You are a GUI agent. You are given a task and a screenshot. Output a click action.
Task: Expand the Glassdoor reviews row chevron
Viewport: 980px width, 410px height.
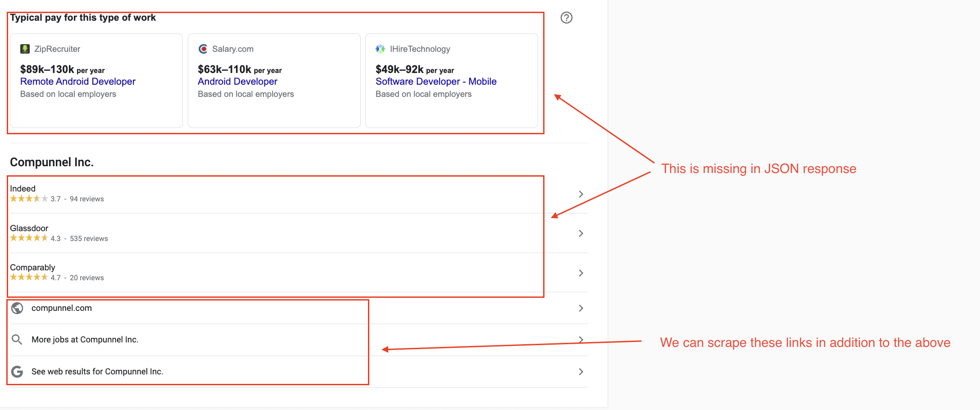pyautogui.click(x=581, y=233)
